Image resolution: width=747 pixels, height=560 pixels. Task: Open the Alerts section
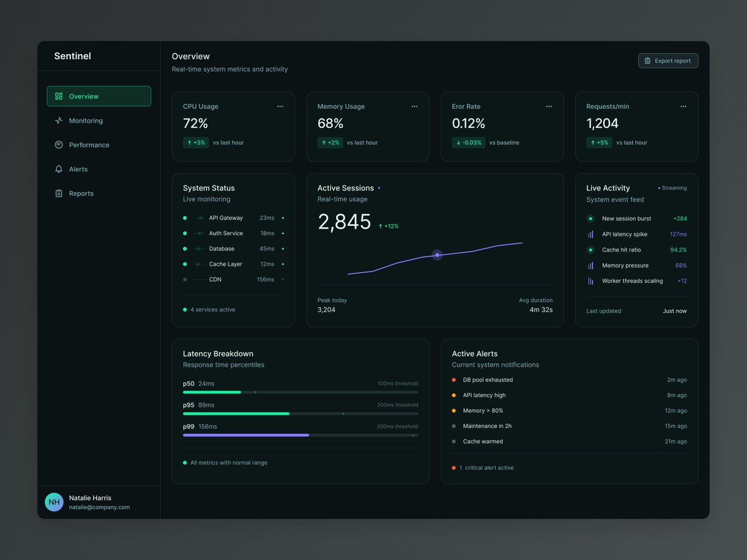tap(99, 169)
